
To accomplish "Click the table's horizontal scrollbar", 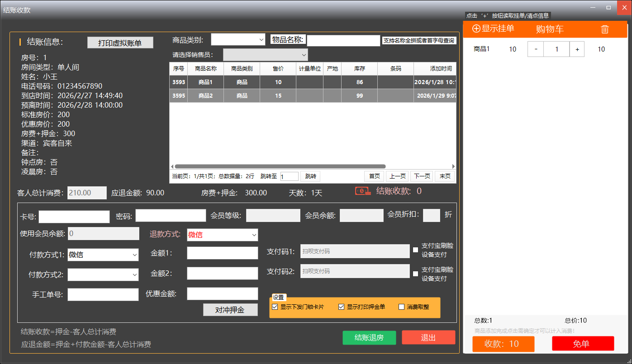I will [280, 166].
